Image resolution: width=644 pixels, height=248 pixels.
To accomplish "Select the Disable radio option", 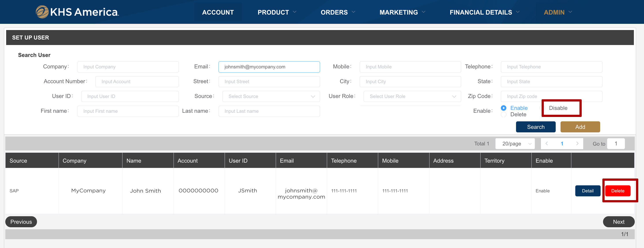I will point(558,108).
